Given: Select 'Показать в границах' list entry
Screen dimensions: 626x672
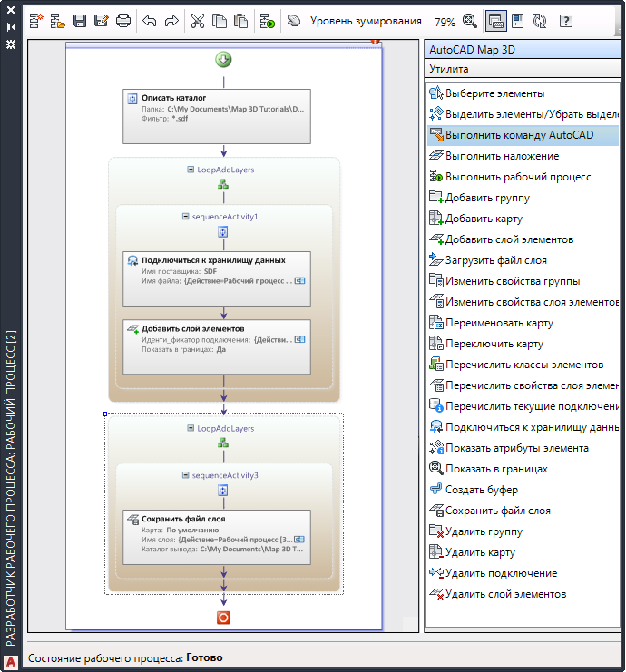Looking at the screenshot, I should [x=523, y=469].
